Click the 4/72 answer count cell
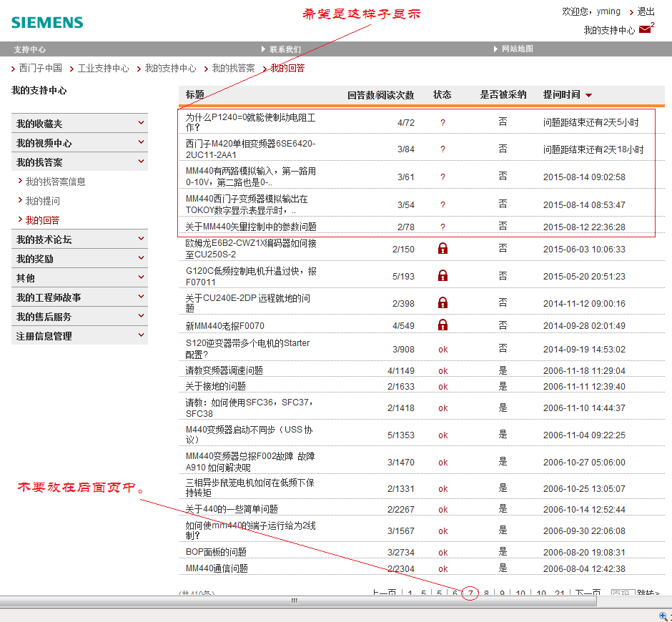This screenshot has height=622, width=672. [406, 122]
